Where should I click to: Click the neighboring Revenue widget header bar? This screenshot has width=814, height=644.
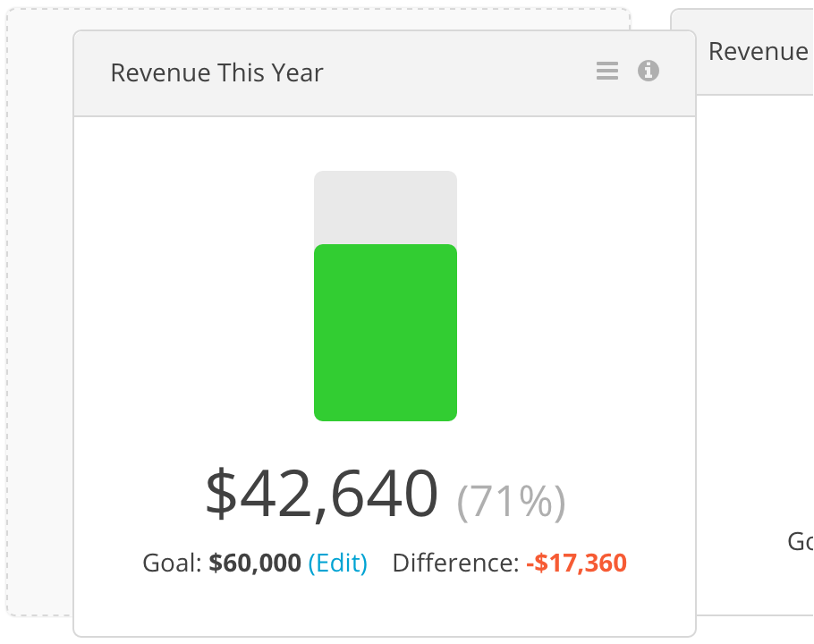pos(755,52)
